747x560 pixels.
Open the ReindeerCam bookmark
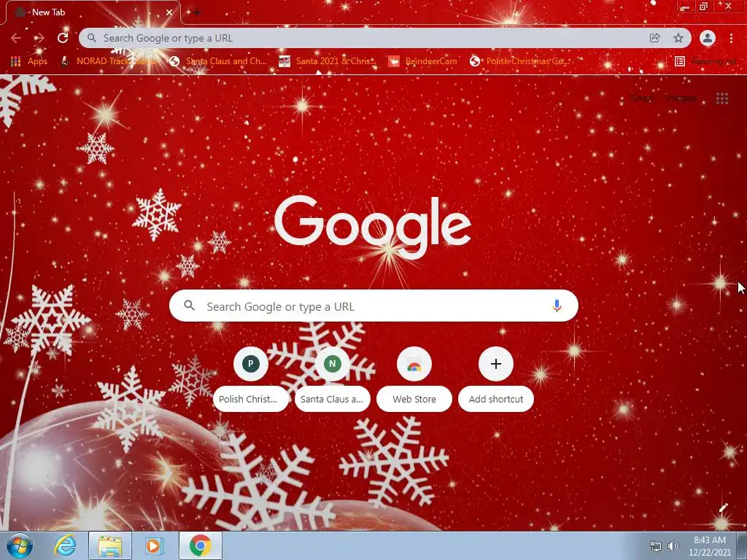coord(423,61)
